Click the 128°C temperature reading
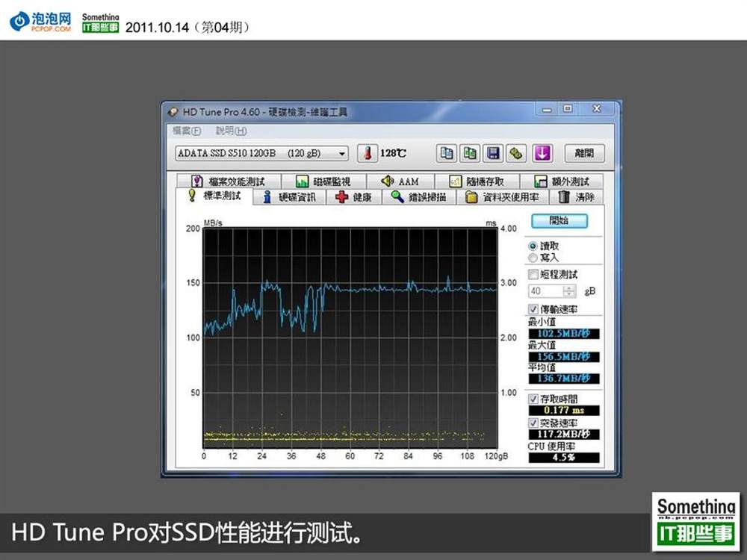747x560 pixels. tap(393, 153)
